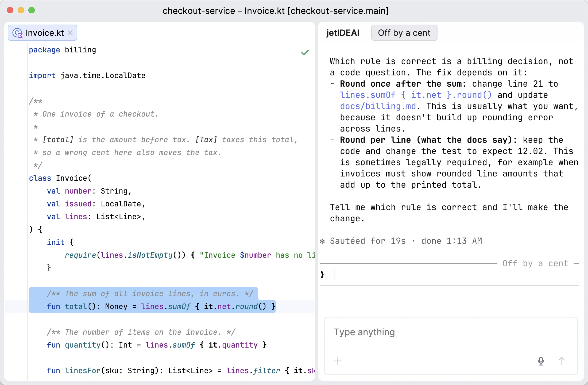
Task: Click the macOS green zoom window button
Action: point(32,10)
